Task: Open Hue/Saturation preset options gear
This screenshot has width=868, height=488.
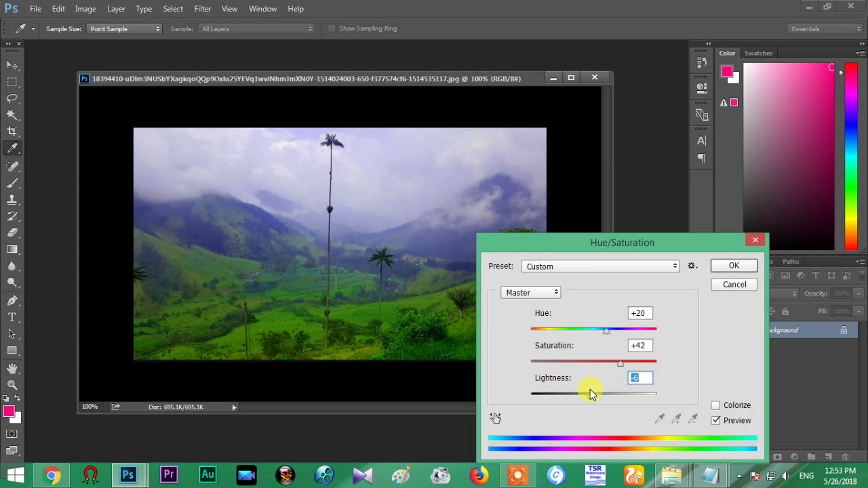Action: 692,266
